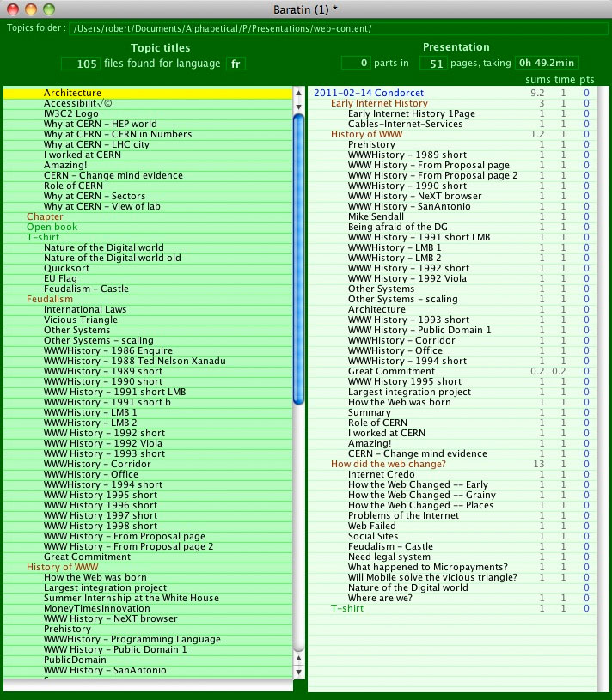The image size is (612, 700).
Task: Select the highlighted Architecture topic in left list
Action: [72, 93]
